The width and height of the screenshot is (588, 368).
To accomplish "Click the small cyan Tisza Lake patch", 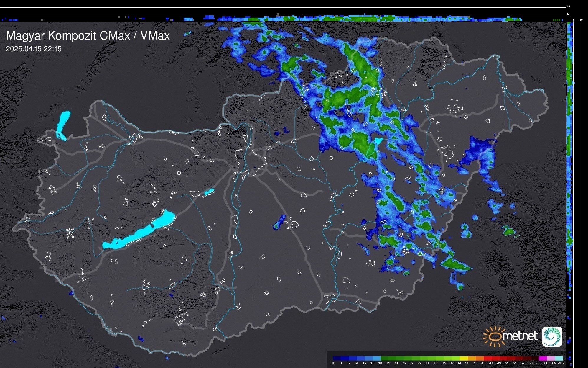I will [378, 140].
